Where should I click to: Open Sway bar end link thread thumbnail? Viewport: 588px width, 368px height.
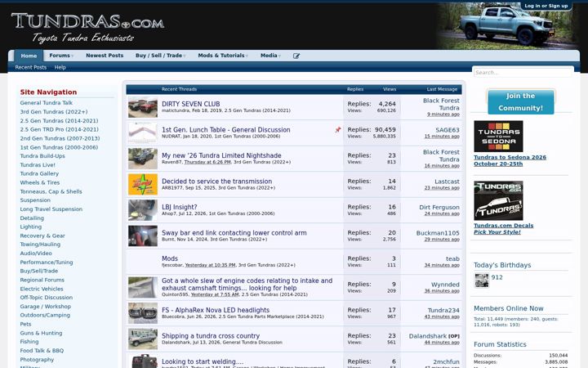tap(143, 236)
